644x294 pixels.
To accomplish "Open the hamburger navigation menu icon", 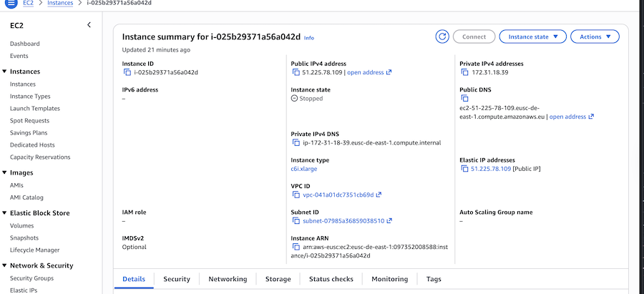I will (10, 4).
